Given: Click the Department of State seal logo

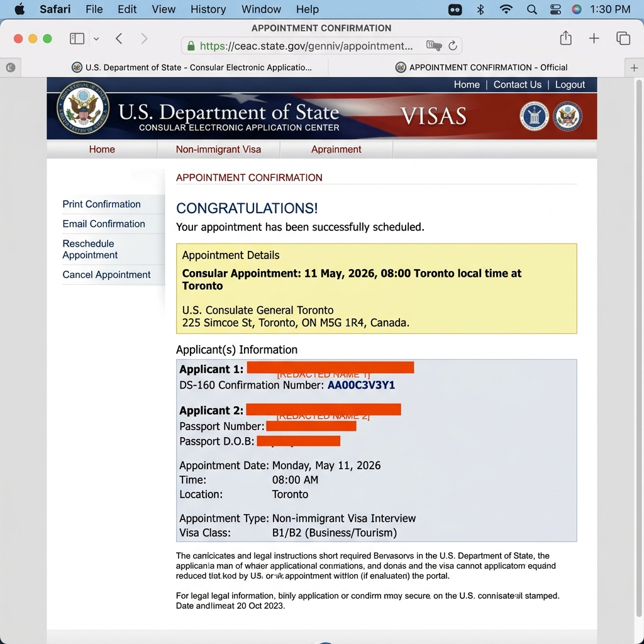Looking at the screenshot, I should click(83, 108).
